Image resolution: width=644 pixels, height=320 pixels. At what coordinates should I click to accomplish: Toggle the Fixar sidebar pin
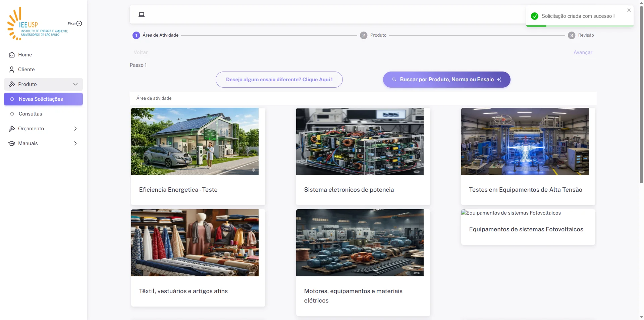(79, 24)
